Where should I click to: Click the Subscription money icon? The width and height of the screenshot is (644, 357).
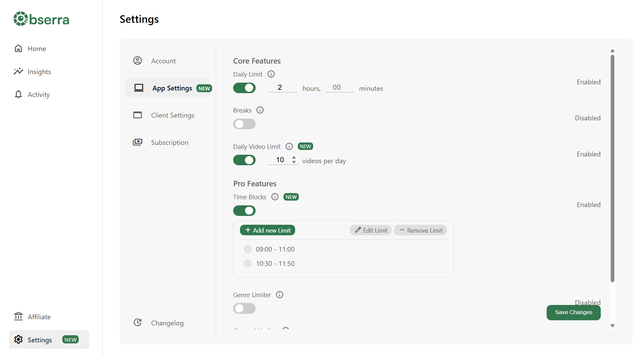[x=138, y=142]
